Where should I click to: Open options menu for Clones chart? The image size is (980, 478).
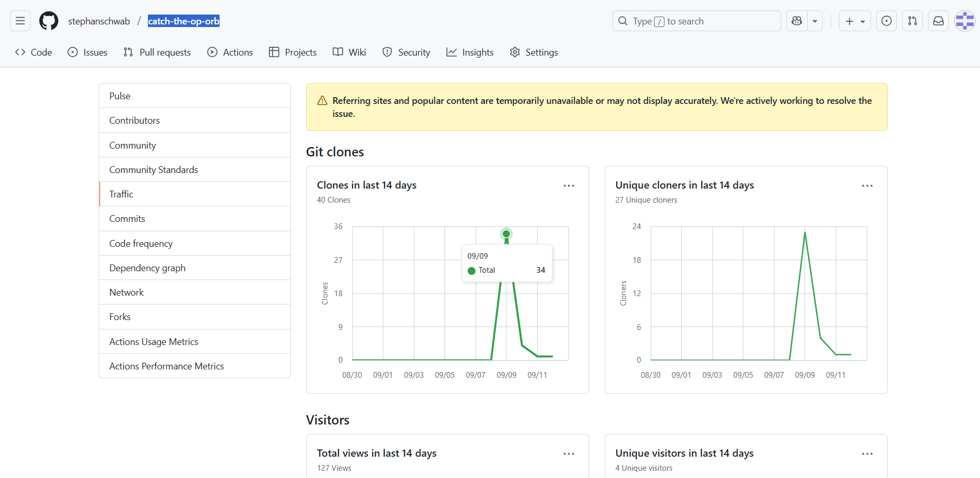[x=569, y=185]
